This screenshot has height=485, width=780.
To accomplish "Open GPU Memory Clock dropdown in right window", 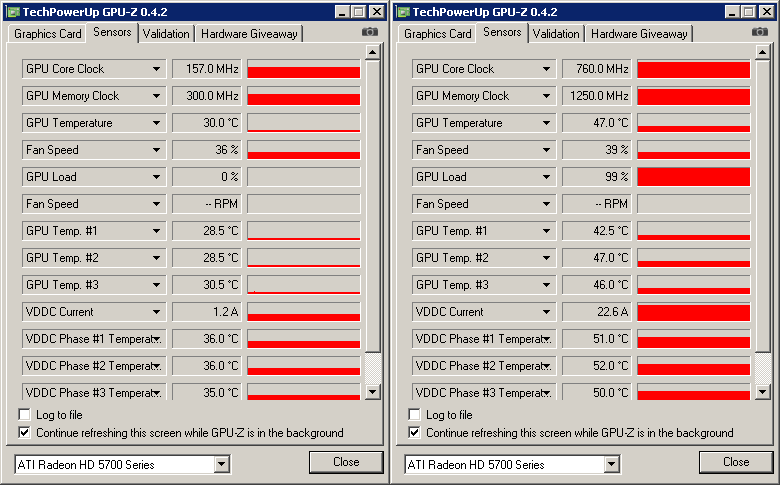I will click(546, 96).
